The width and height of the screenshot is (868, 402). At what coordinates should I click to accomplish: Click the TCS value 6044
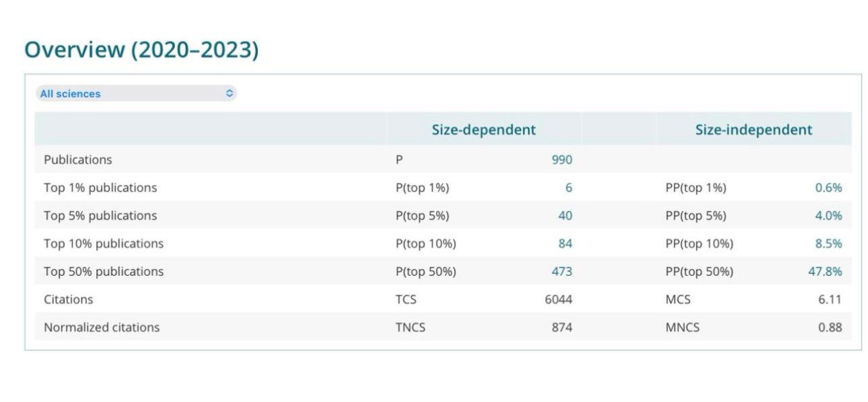(x=558, y=299)
